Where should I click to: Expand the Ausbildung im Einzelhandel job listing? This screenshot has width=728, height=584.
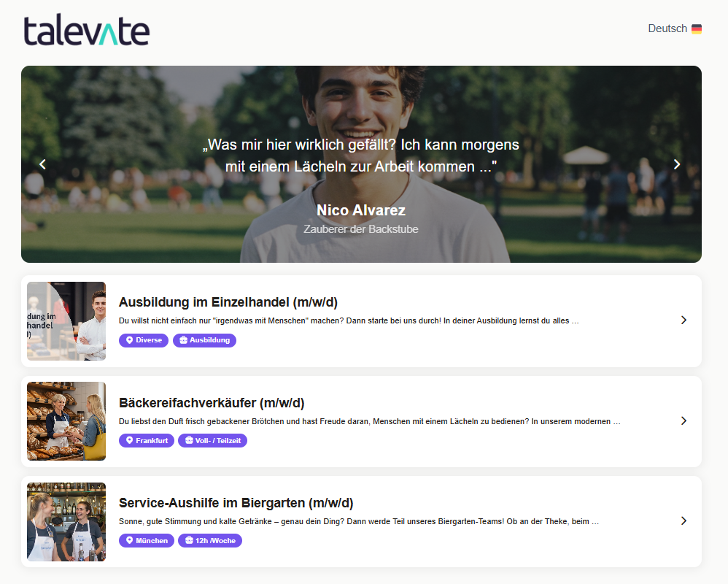tap(684, 320)
